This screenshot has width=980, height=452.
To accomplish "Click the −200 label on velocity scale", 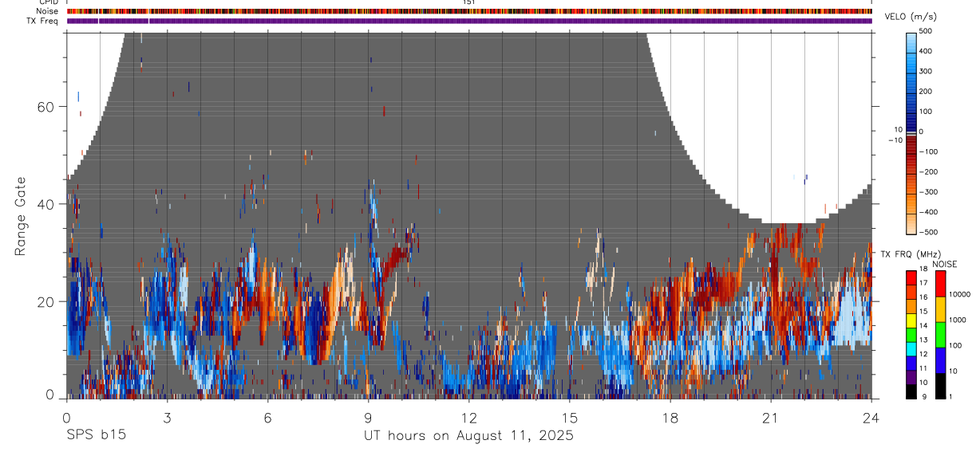I will (930, 171).
